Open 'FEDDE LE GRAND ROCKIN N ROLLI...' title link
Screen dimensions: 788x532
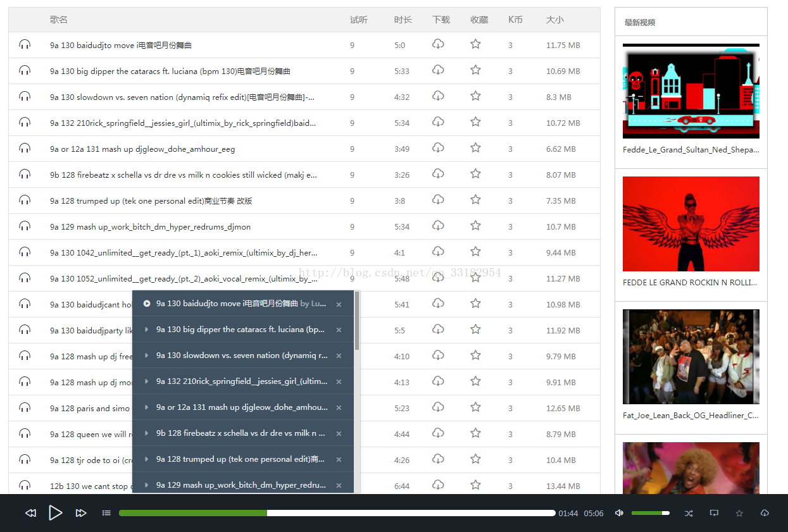pyautogui.click(x=690, y=283)
